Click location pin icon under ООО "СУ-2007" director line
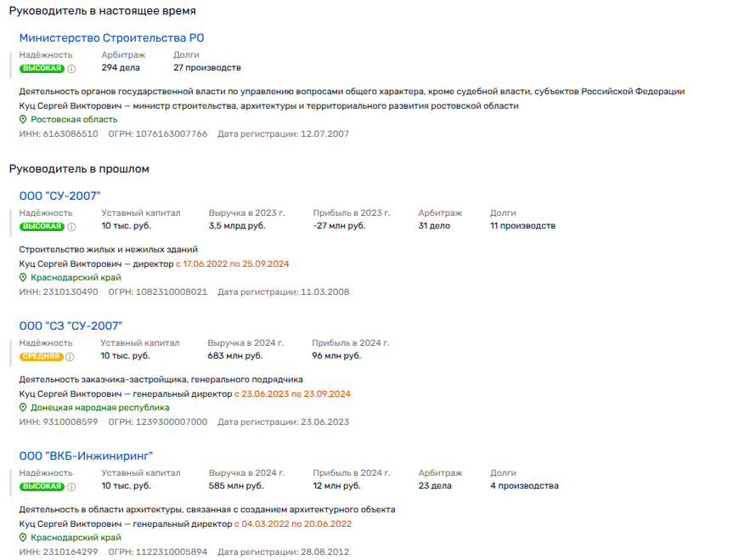Image resolution: width=739 pixels, height=560 pixels. [x=23, y=278]
